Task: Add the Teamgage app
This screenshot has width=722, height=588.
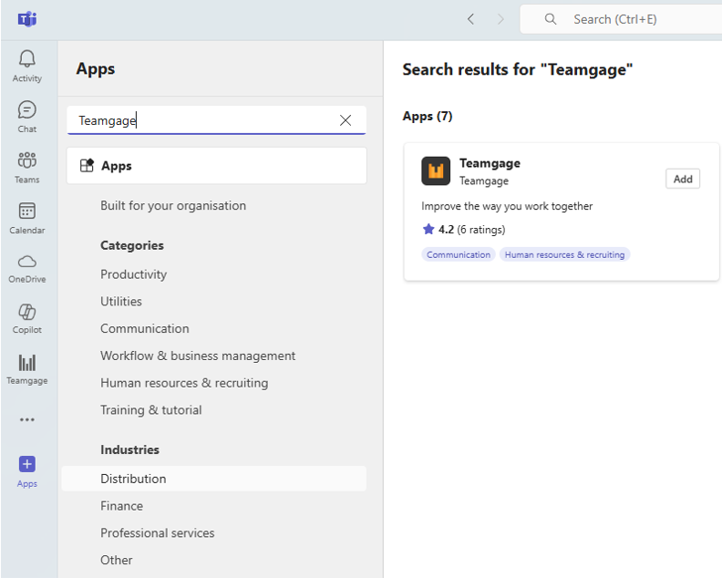Action: point(683,180)
